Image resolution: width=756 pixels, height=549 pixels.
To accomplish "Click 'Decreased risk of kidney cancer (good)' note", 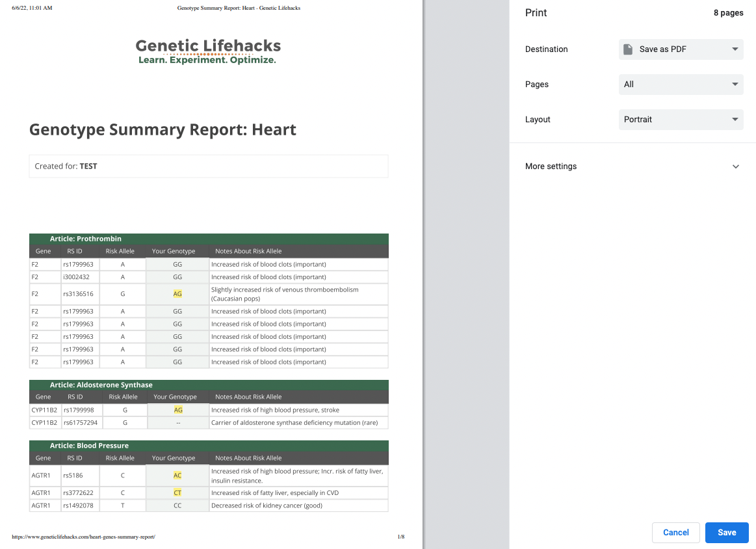I will coord(267,505).
